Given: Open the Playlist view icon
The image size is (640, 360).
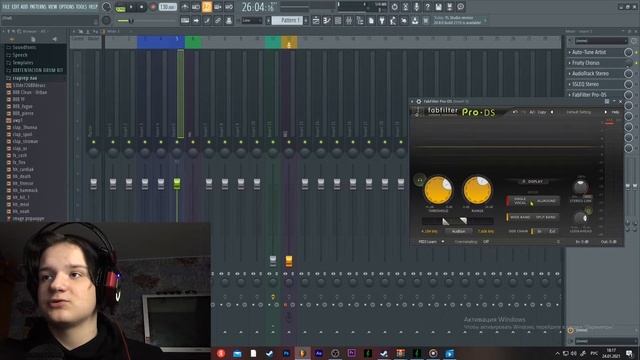Looking at the screenshot, I should (x=316, y=20).
